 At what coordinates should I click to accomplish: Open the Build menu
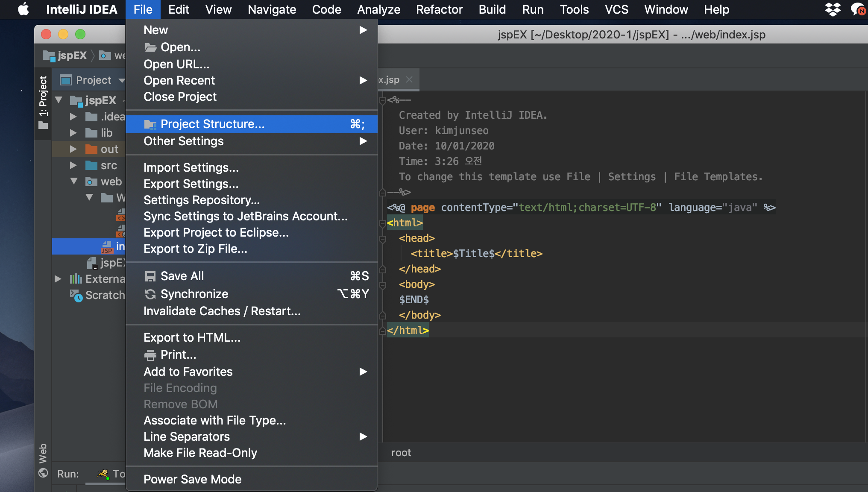click(492, 9)
